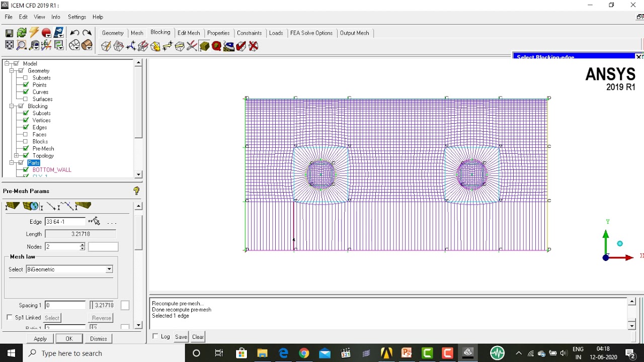Click the Measure Distance icon
The width and height of the screenshot is (644, 362).
34,45
